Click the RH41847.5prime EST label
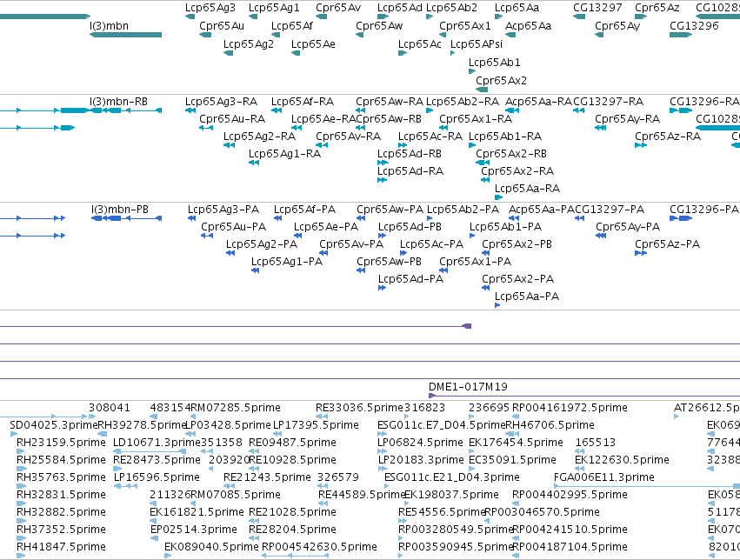The image size is (740, 560). coord(61,547)
